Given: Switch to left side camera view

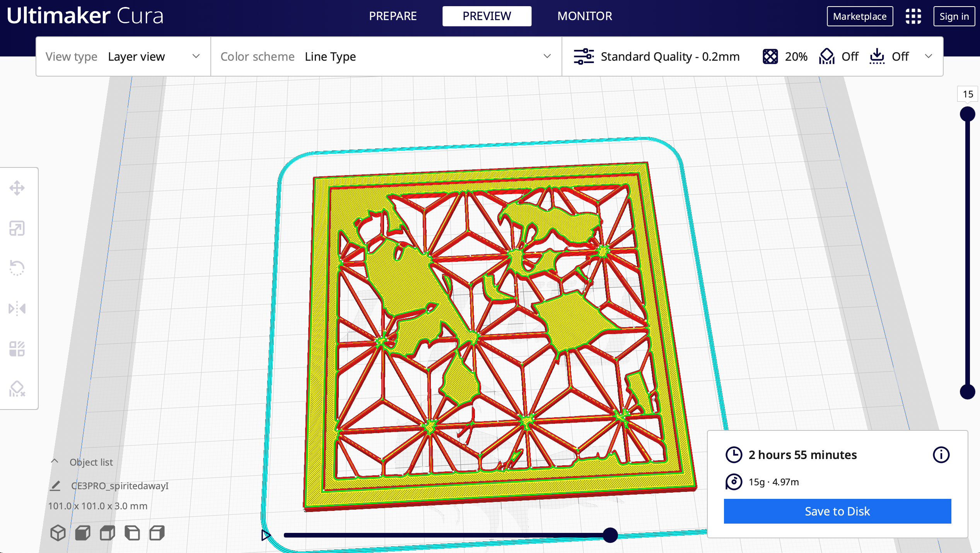Looking at the screenshot, I should (132, 533).
